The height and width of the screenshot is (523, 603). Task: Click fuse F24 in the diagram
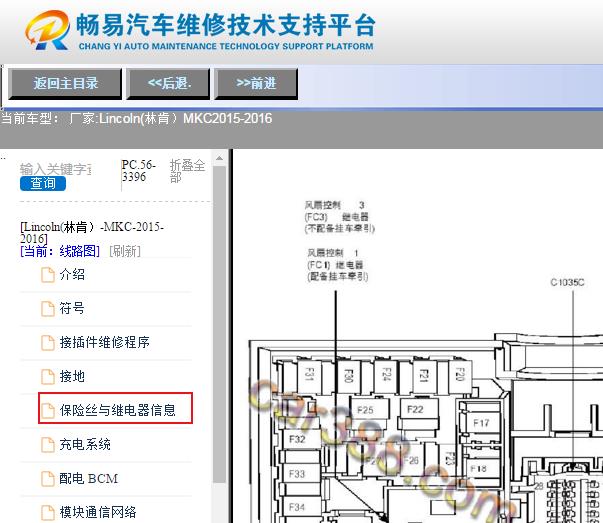coord(386,375)
